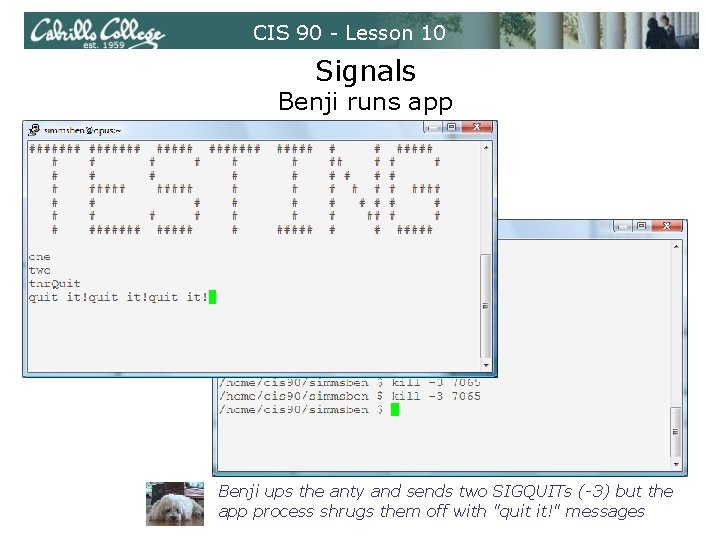This screenshot has width=720, height=540.
Task: Click the PuTTY icon in front window title
Action: coord(34,130)
